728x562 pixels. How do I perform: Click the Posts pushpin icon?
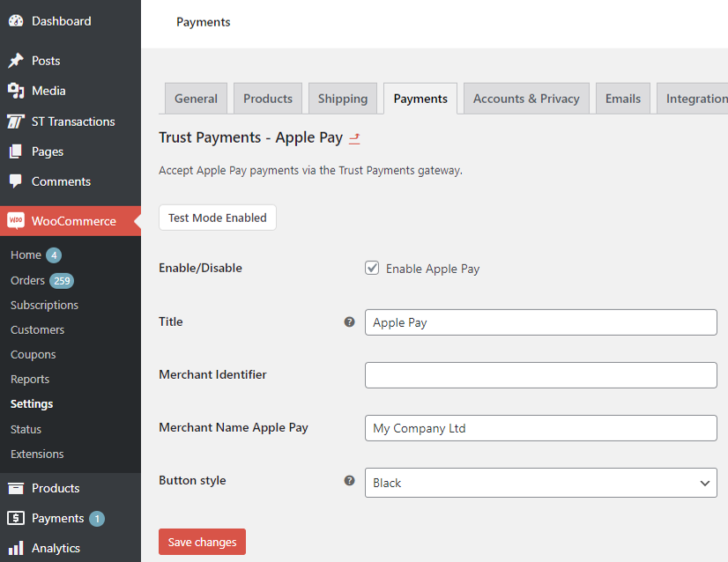(16, 61)
